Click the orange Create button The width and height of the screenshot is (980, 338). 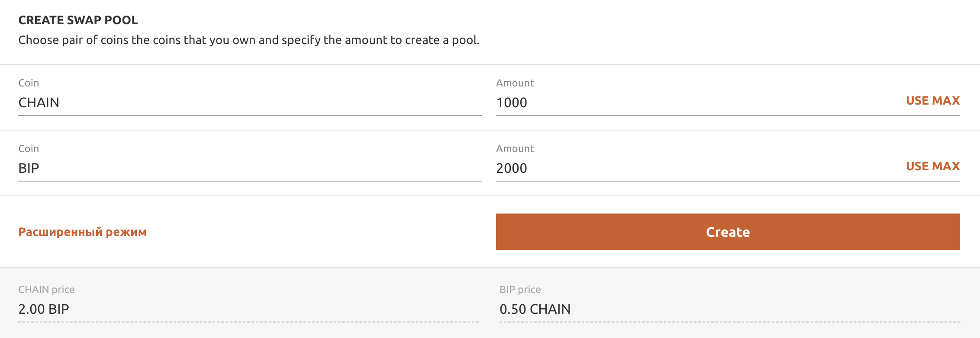click(x=728, y=232)
